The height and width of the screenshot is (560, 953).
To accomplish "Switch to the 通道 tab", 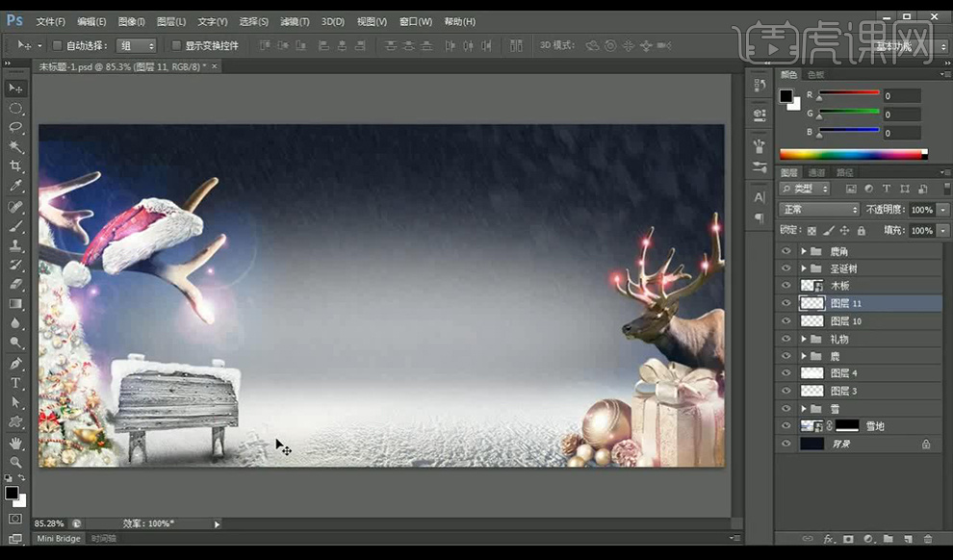I will (817, 172).
